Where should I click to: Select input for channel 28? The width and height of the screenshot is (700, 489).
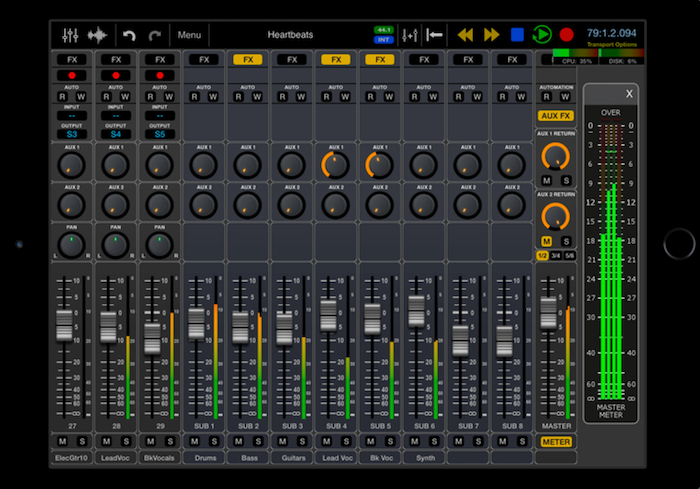pos(116,116)
